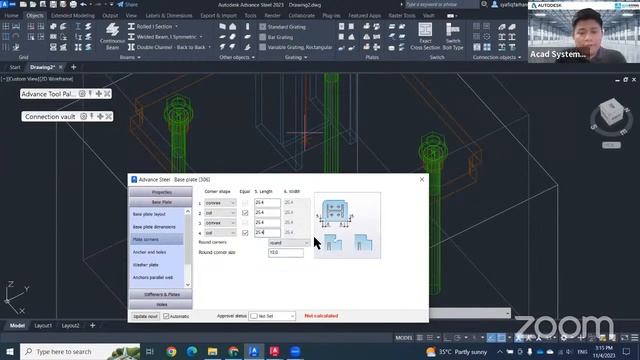Click the ViewCube in the drawing area
The width and height of the screenshot is (640, 360).
tap(611, 112)
